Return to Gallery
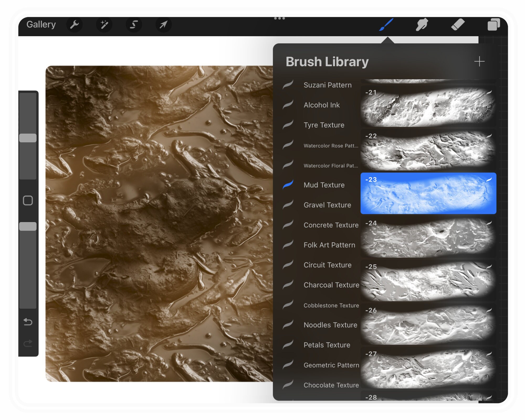 click(x=41, y=24)
